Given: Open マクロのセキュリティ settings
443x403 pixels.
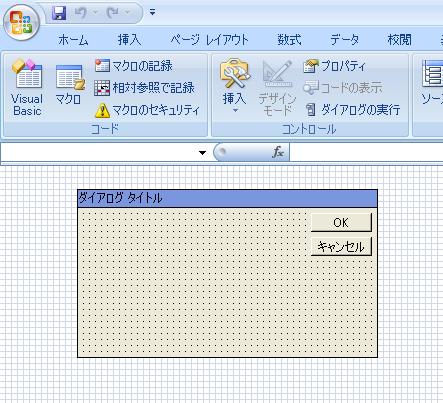Looking at the screenshot, I should (x=147, y=110).
